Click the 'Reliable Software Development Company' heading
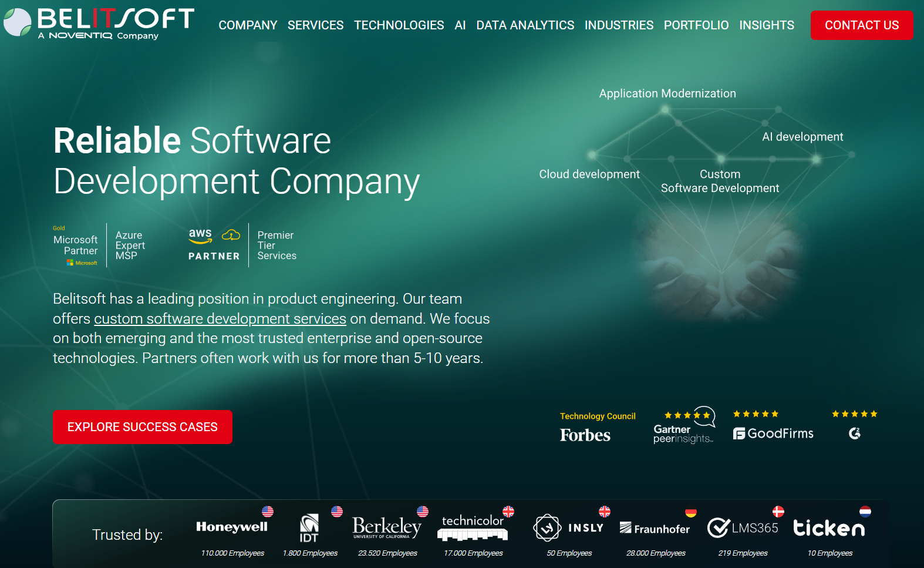924x568 pixels. pyautogui.click(x=237, y=160)
